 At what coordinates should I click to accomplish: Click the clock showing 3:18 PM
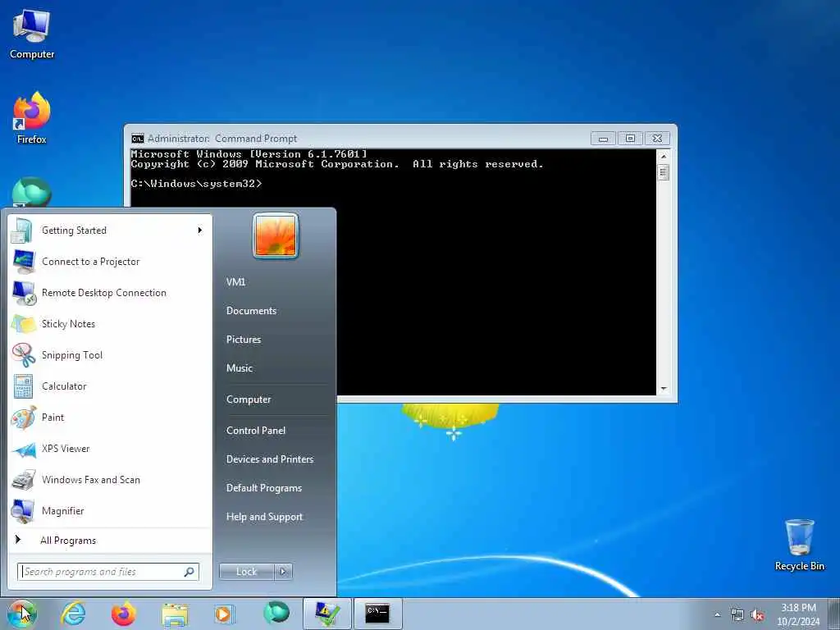798,608
